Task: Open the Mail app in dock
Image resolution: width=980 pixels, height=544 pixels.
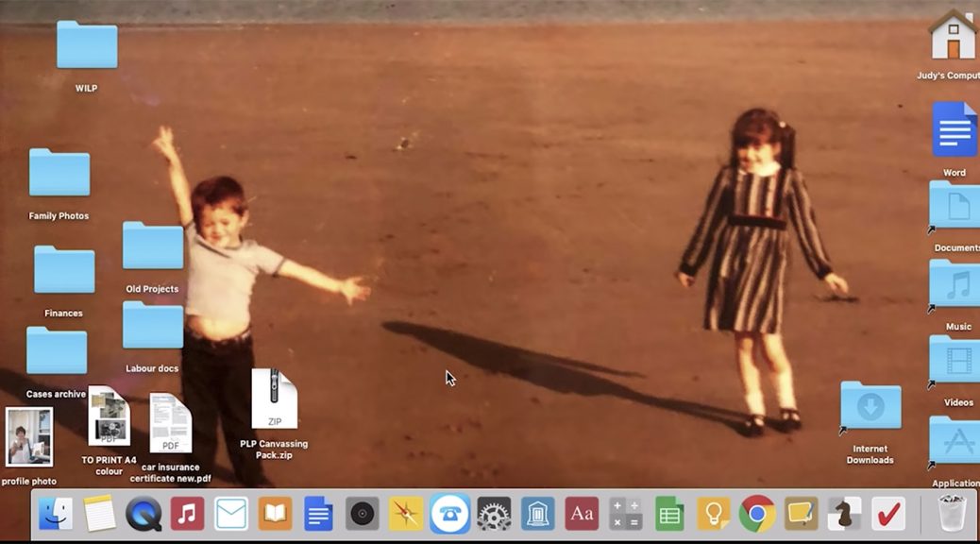Action: tap(231, 514)
